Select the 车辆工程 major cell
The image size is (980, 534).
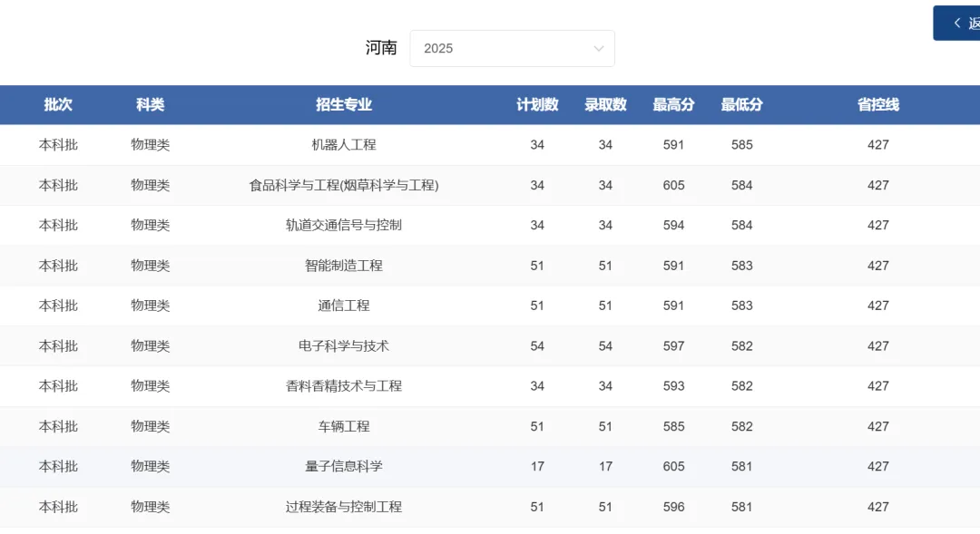344,427
